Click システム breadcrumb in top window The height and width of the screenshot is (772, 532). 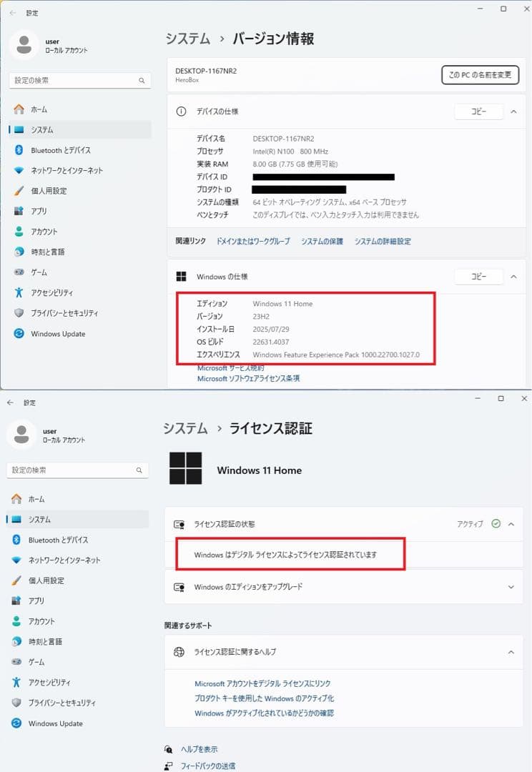[187, 39]
